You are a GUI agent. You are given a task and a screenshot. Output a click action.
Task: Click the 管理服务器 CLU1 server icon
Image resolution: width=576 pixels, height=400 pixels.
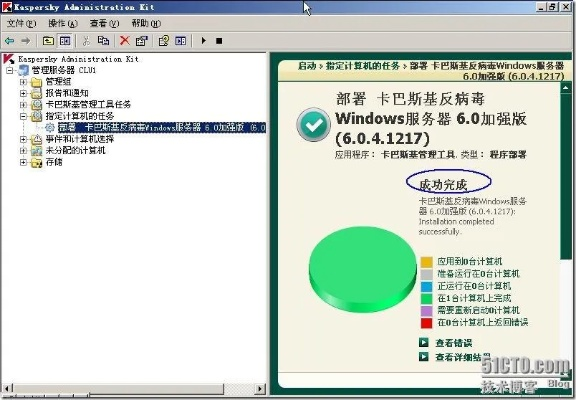coord(24,70)
